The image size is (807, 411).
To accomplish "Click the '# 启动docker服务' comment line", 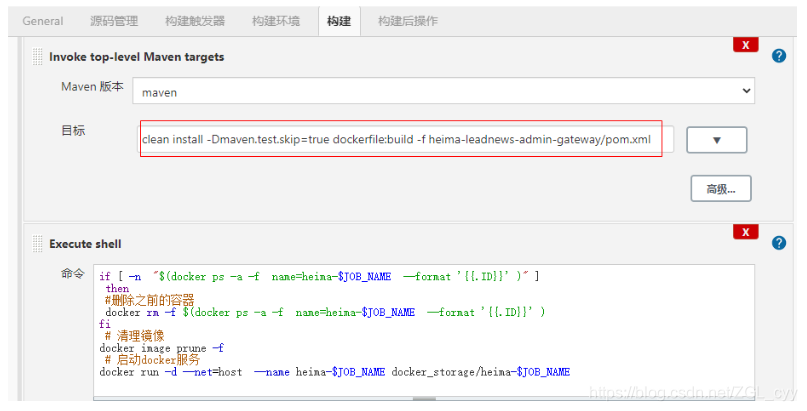I will (x=152, y=360).
